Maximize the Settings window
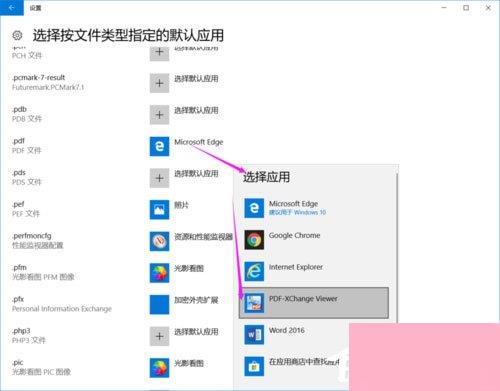Viewport: 500px width, 391px height. pos(466,8)
